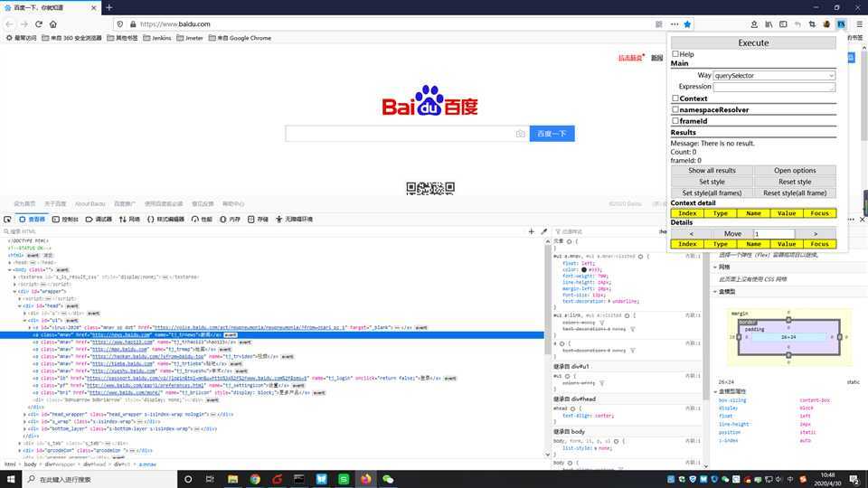Collapse the div id wrapper node
Screen dimensions: 868x488
(15, 292)
